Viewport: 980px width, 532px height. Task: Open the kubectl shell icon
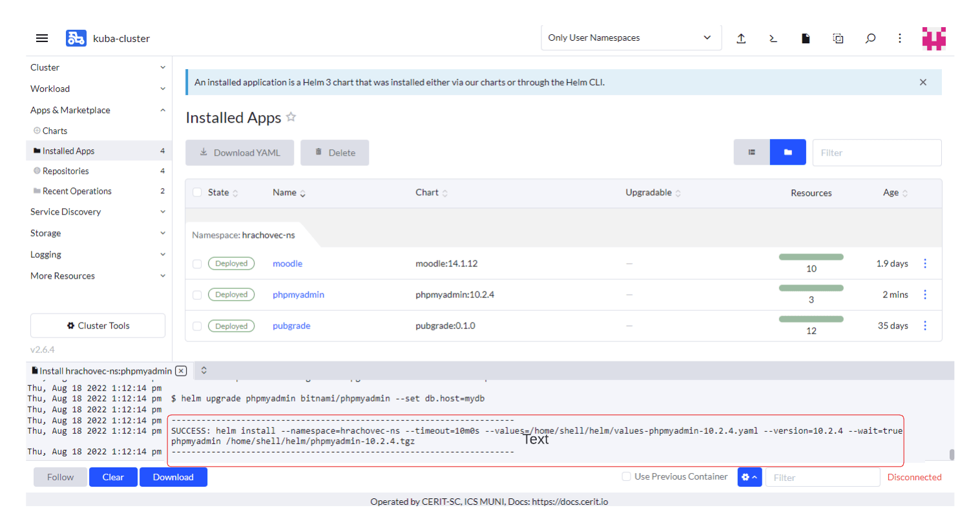pyautogui.click(x=773, y=38)
